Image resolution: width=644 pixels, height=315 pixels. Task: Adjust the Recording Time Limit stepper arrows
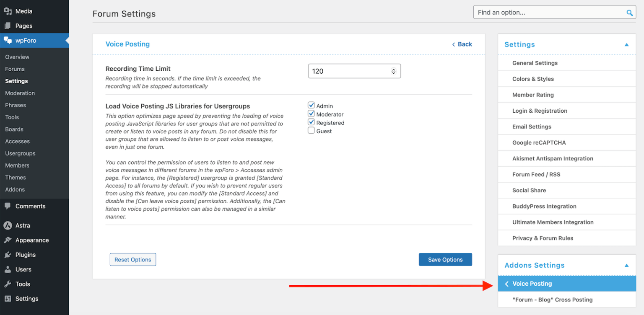393,71
